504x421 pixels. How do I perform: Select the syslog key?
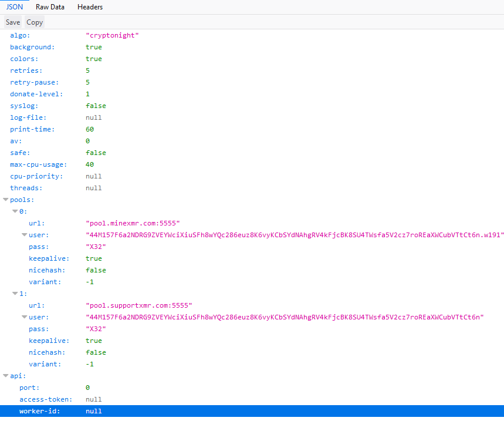point(24,106)
